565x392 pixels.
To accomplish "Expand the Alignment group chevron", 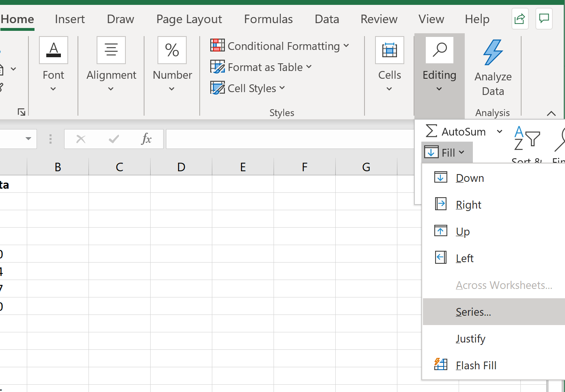I will coord(111,89).
